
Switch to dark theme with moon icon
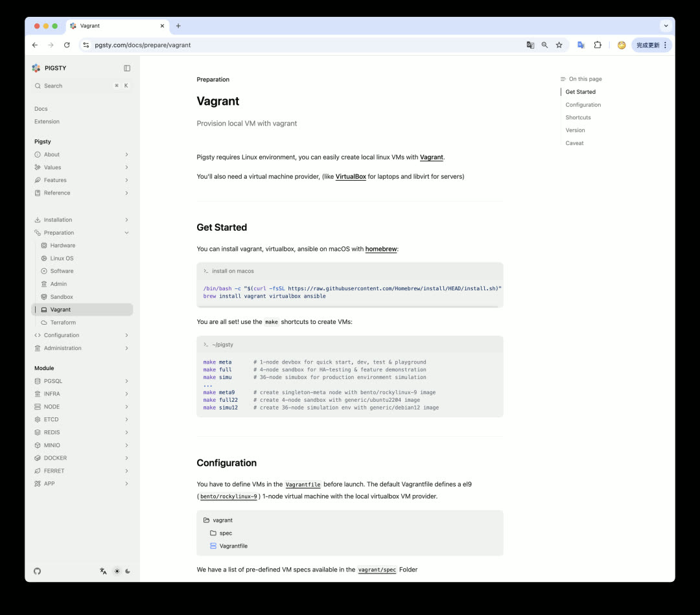pos(128,571)
